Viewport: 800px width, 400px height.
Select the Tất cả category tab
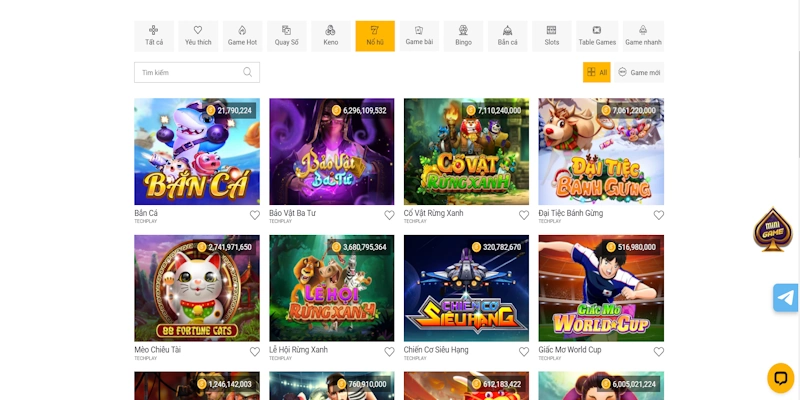[x=154, y=36]
